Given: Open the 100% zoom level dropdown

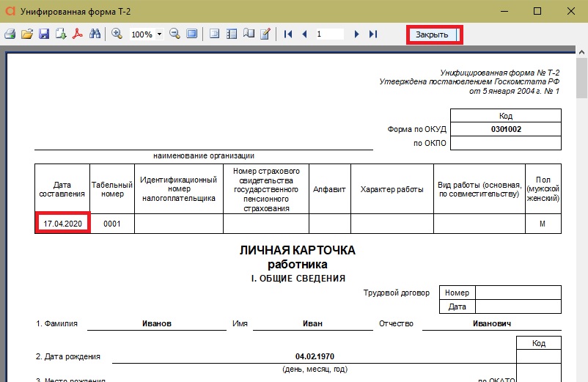Looking at the screenshot, I should click(x=159, y=34).
